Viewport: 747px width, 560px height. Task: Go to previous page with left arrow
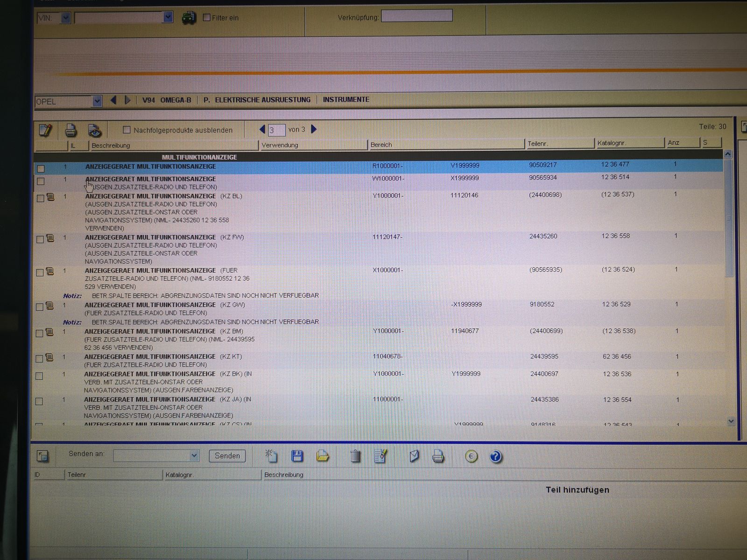pos(262,129)
